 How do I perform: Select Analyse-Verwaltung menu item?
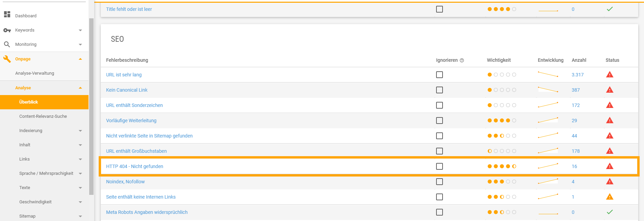(x=35, y=73)
